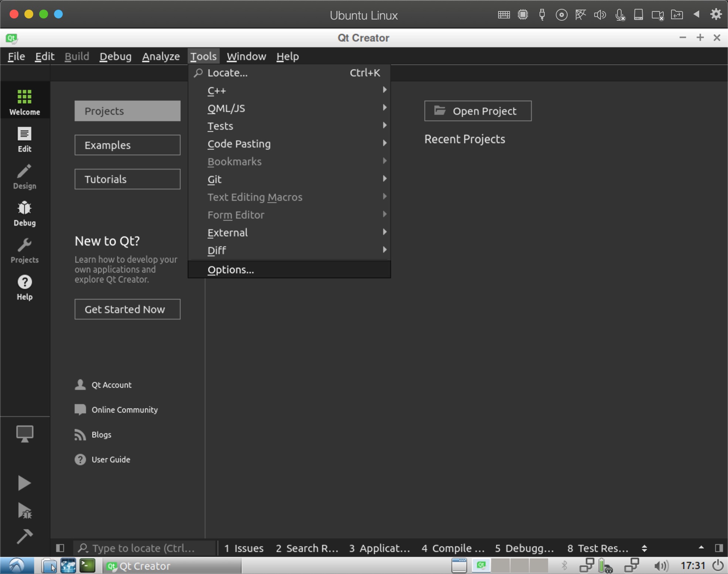Image resolution: width=728 pixels, height=574 pixels.
Task: Click the Examples button
Action: click(127, 145)
